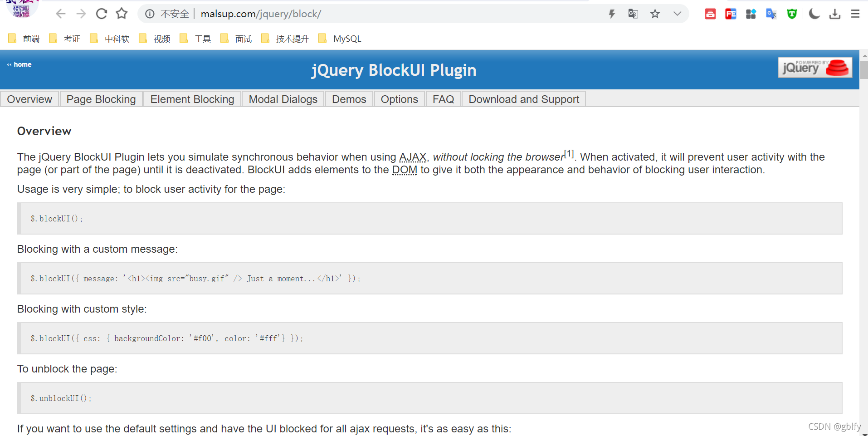Click the Powered by jQuery logo
The width and height of the screenshot is (868, 436).
pos(815,68)
